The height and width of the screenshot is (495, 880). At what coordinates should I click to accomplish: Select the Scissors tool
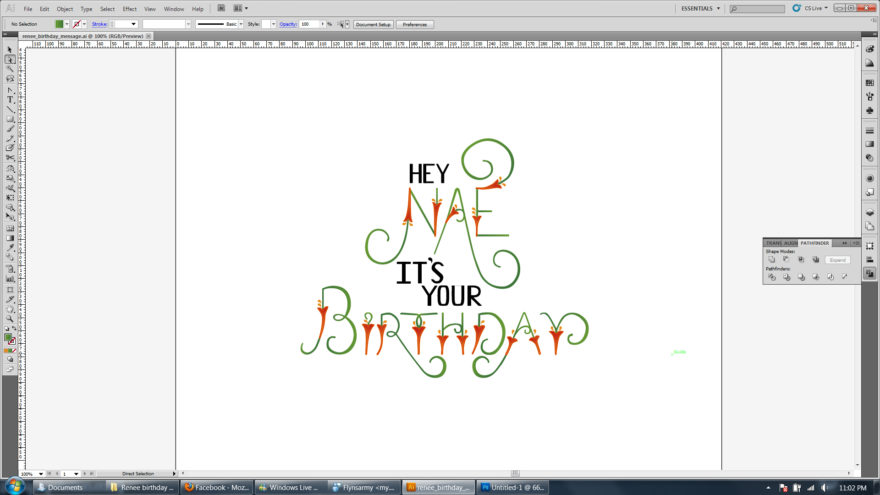(x=10, y=158)
